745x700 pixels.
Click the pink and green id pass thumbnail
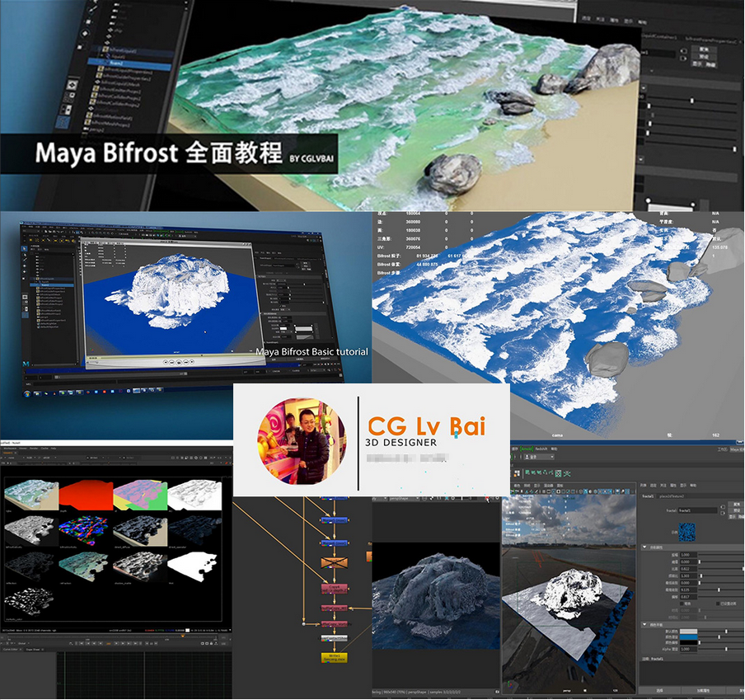point(140,495)
